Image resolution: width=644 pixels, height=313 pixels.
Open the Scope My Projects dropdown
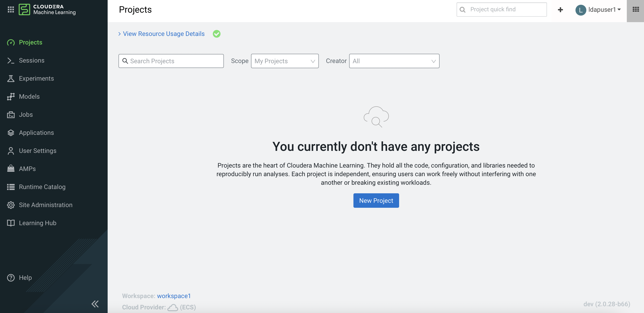click(x=284, y=61)
